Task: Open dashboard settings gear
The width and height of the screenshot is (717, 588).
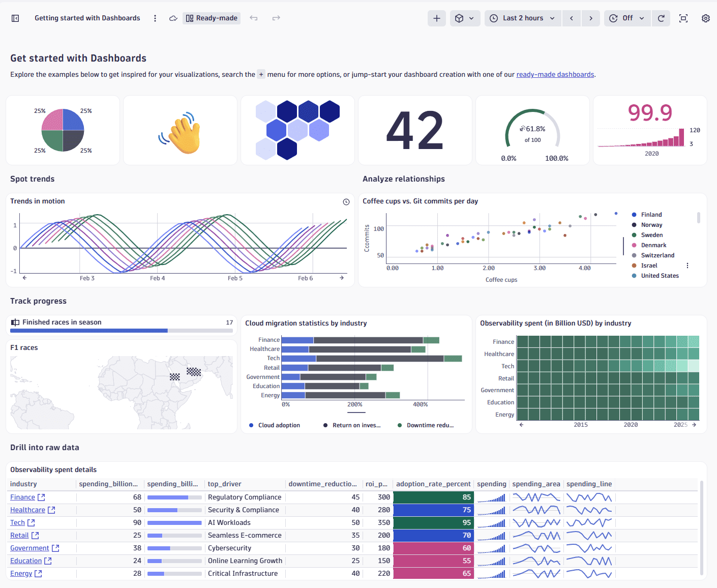Action: coord(706,18)
